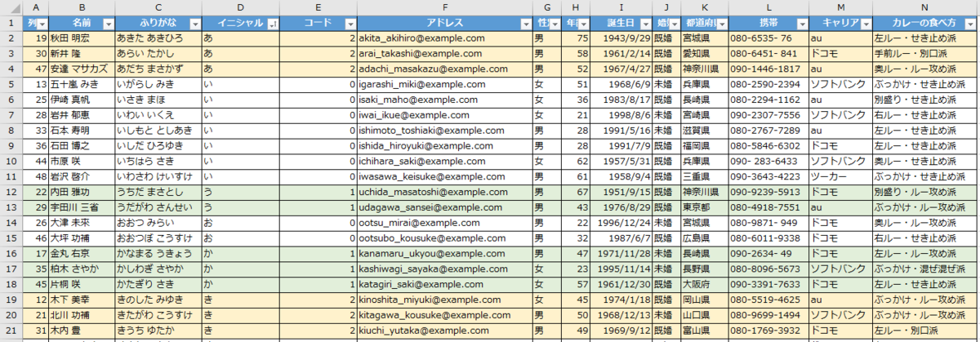980x342 pixels.
Task: Select the ツーカー carrier cell
Action: pos(840,176)
